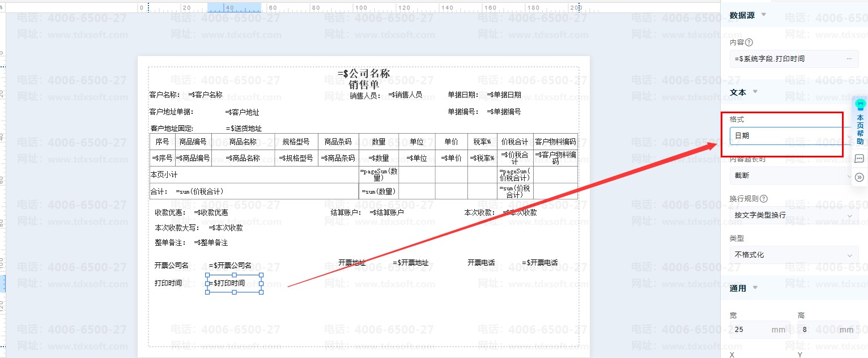Click the 客户物料编码 table header cell

pos(555,142)
